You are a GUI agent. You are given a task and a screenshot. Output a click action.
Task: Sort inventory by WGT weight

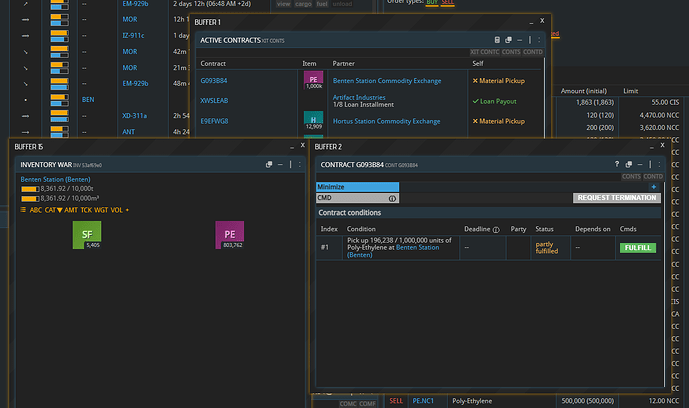point(101,210)
